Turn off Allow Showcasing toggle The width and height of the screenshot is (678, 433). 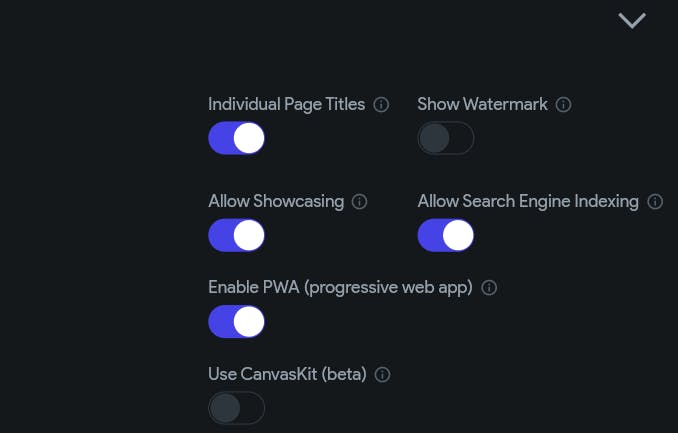236,235
